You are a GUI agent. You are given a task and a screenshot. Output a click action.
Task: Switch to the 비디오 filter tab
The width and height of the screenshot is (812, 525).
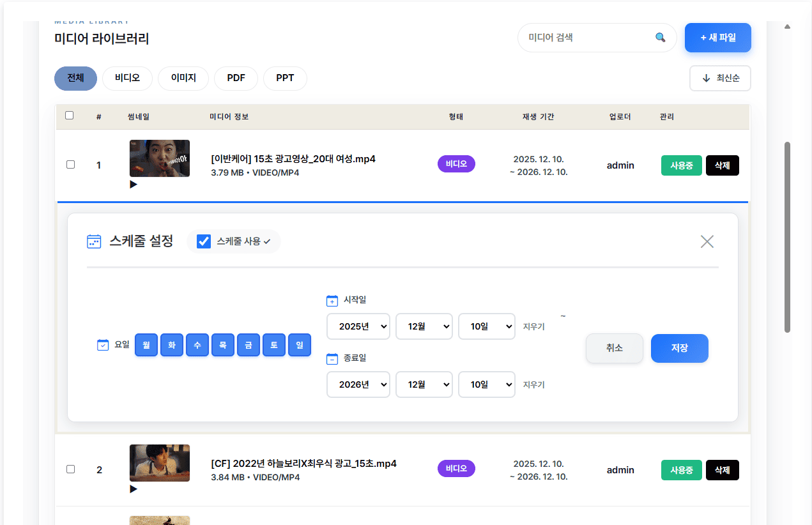(x=127, y=78)
